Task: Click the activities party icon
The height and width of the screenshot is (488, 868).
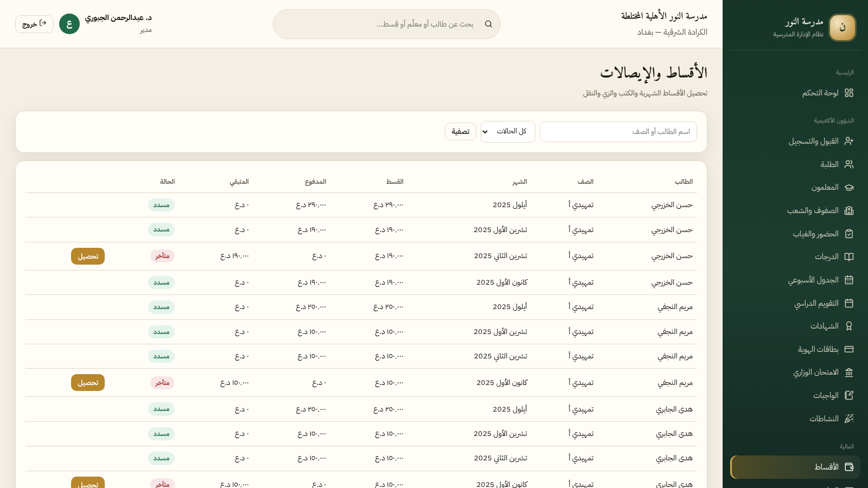Action: click(849, 419)
